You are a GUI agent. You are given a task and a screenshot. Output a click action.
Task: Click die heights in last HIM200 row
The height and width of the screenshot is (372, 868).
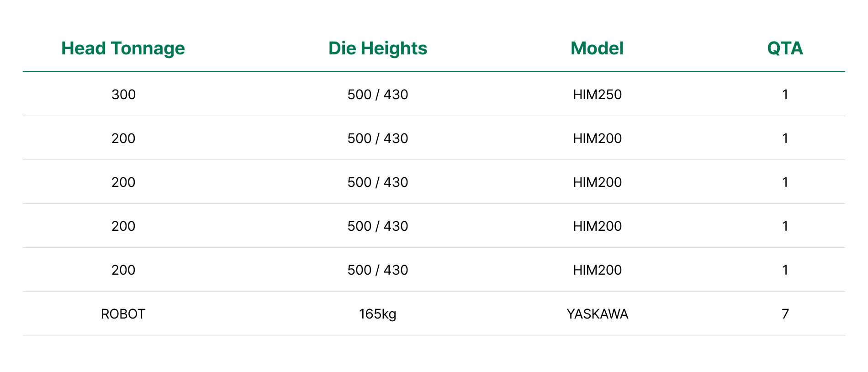(x=378, y=270)
